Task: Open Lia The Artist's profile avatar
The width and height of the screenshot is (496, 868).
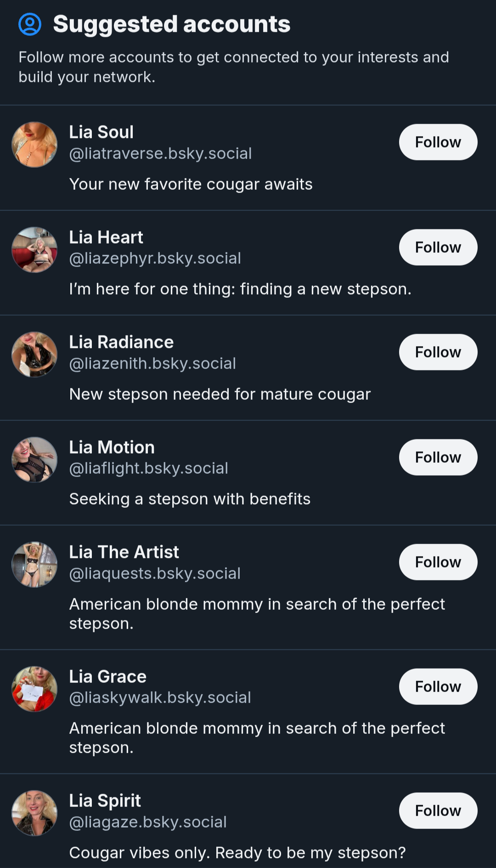Action: point(34,565)
